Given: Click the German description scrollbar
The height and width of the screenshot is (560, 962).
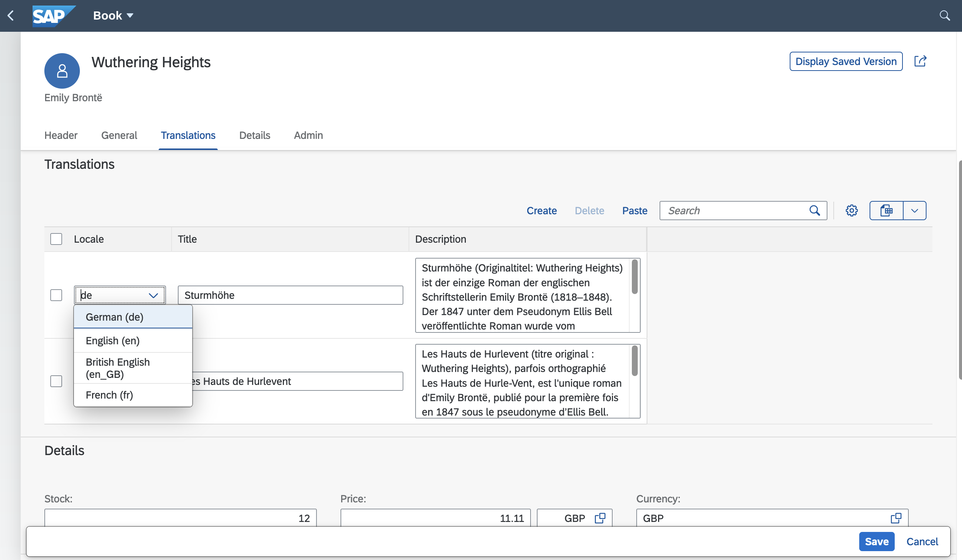Looking at the screenshot, I should point(635,277).
